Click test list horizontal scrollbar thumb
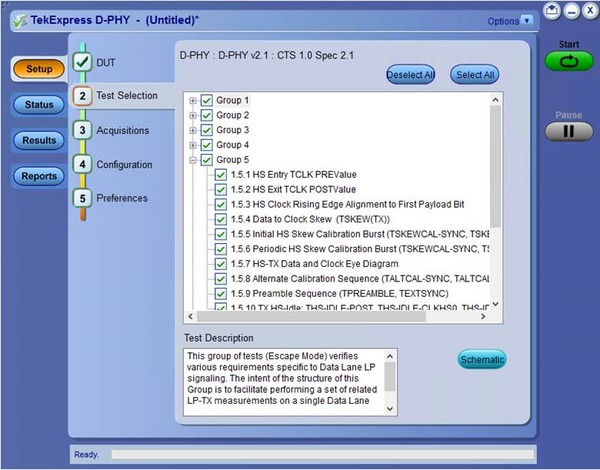The width and height of the screenshot is (600, 470). (x=311, y=317)
